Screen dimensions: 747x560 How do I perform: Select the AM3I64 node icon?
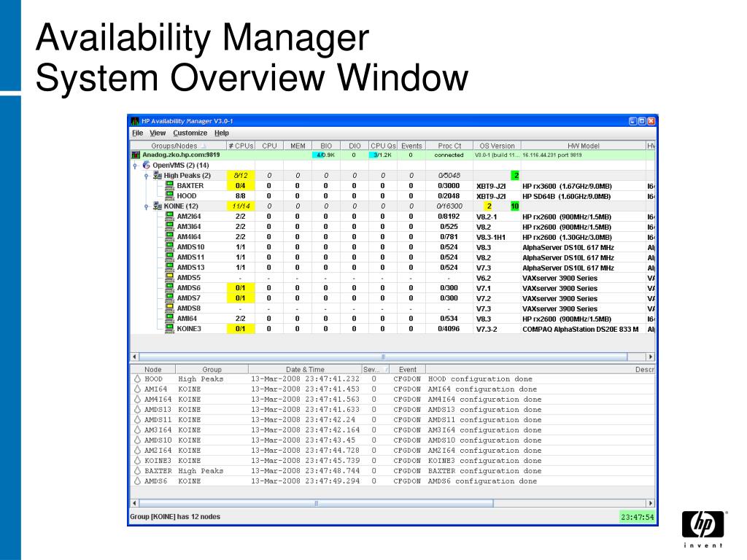(169, 227)
